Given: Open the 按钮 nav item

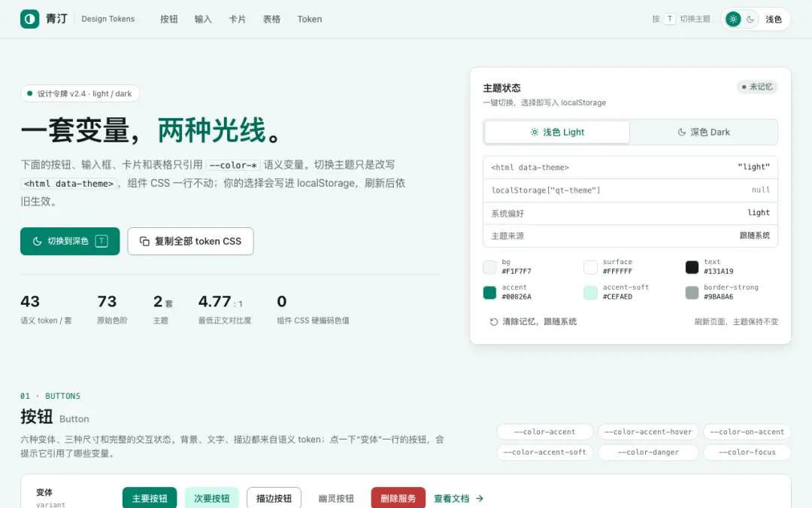Looking at the screenshot, I should pos(169,19).
